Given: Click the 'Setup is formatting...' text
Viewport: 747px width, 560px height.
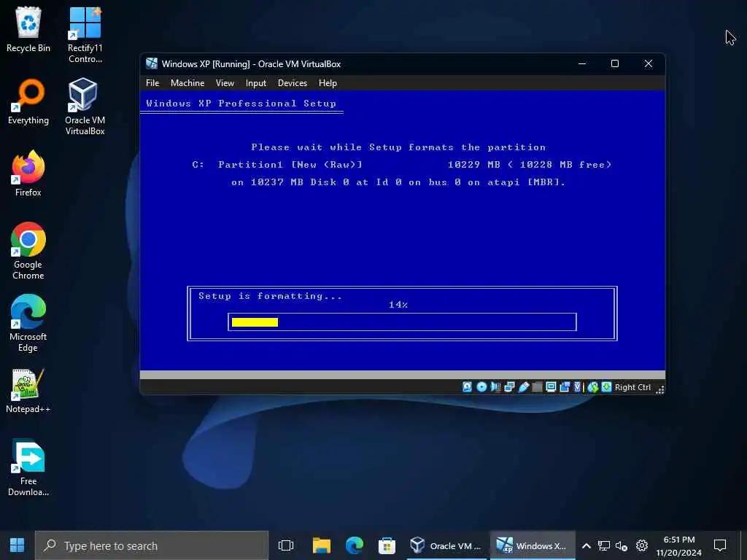Looking at the screenshot, I should (x=270, y=296).
